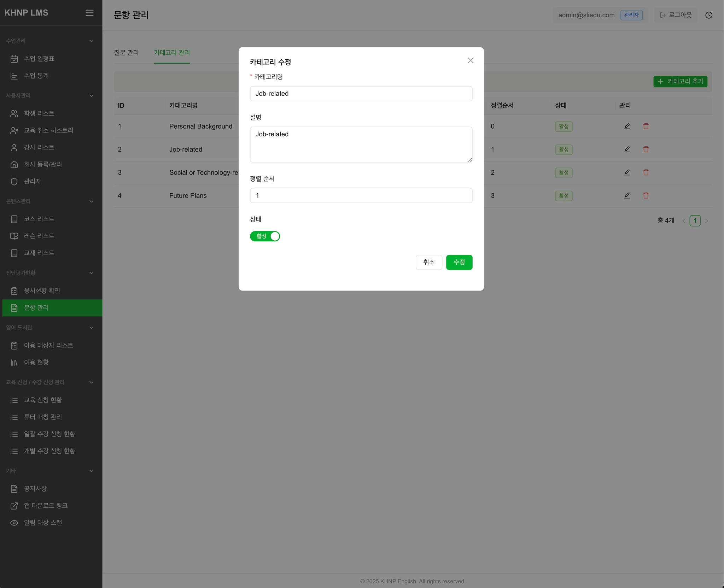Image resolution: width=724 pixels, height=588 pixels.
Task: Click the 로그아웃 logout button
Action: (675, 15)
